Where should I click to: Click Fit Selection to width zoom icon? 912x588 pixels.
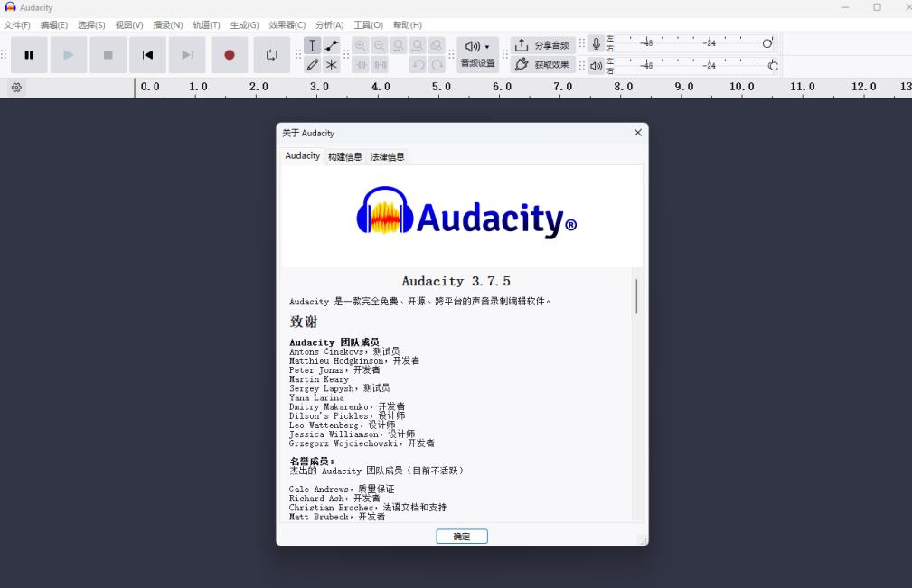[x=399, y=45]
